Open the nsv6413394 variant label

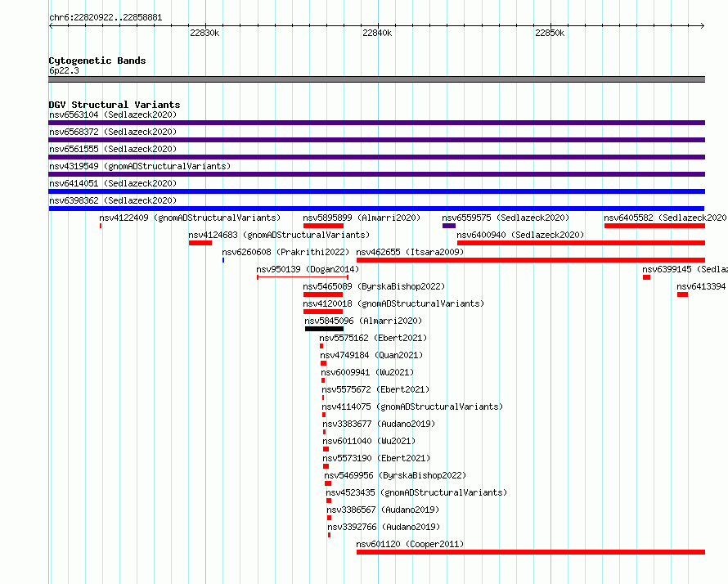[702, 286]
